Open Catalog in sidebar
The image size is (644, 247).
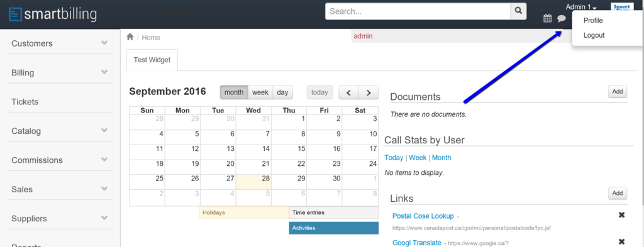pyautogui.click(x=26, y=131)
